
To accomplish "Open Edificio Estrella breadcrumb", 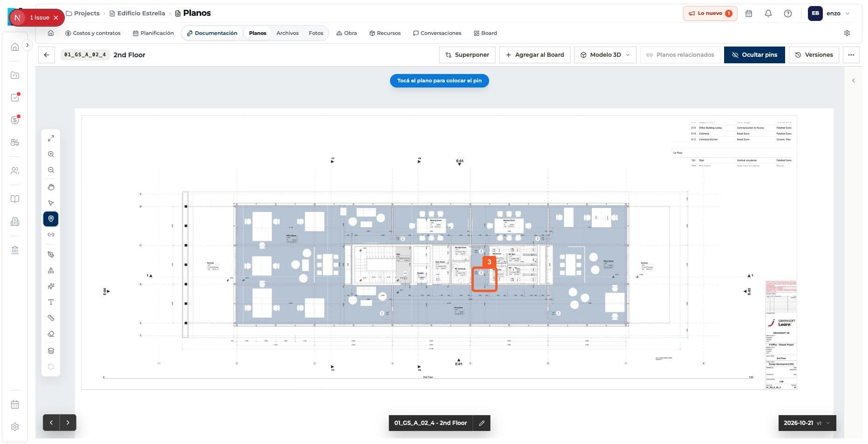I will pos(137,13).
